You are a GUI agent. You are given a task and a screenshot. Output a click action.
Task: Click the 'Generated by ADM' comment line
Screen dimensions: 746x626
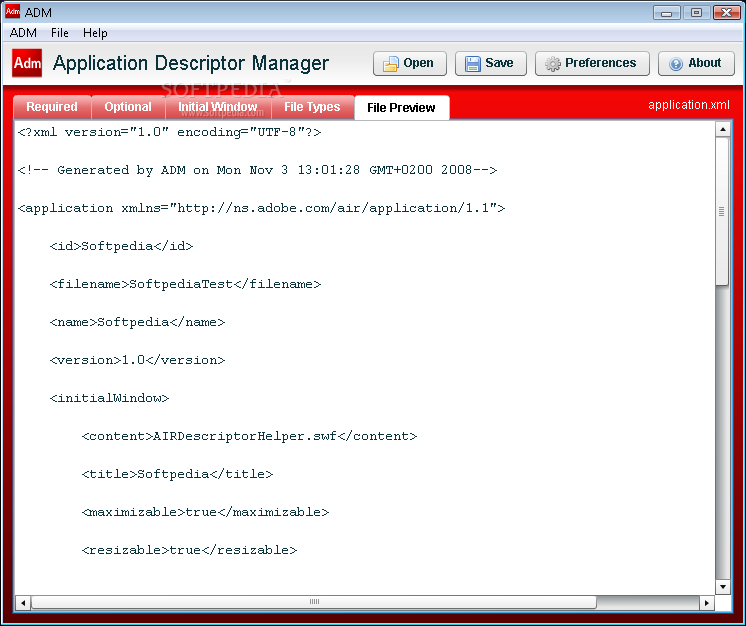click(x=257, y=170)
